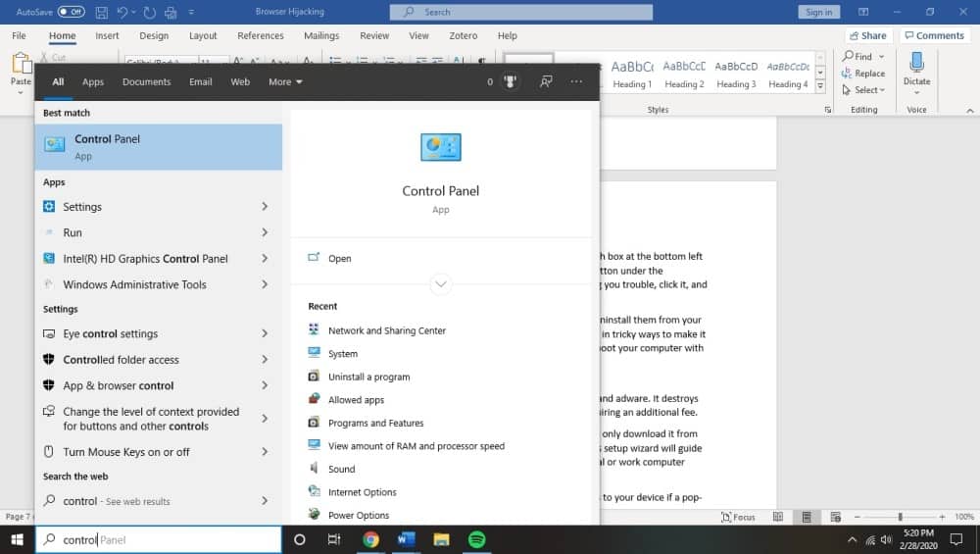This screenshot has height=554, width=980.
Task: Open File Explorer from the taskbar
Action: point(441,539)
